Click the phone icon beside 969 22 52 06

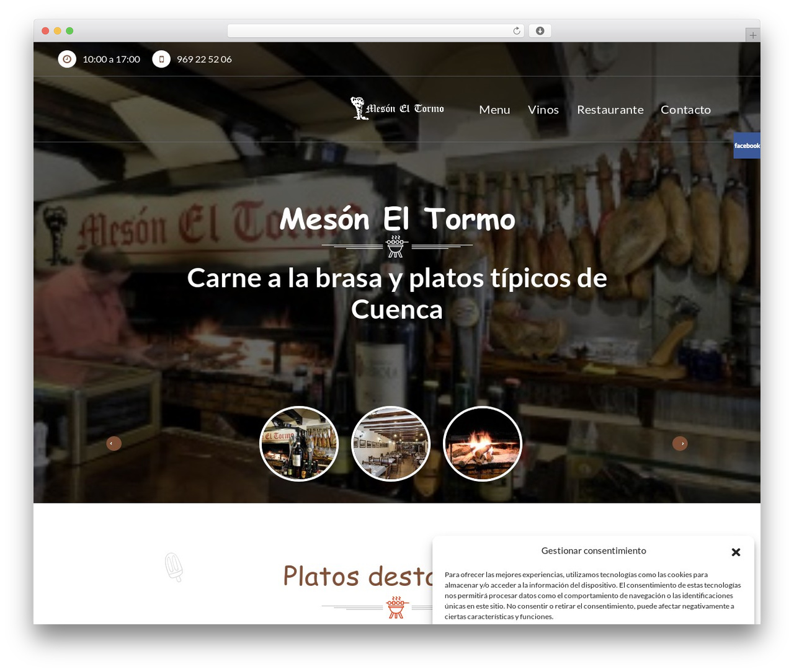(161, 59)
